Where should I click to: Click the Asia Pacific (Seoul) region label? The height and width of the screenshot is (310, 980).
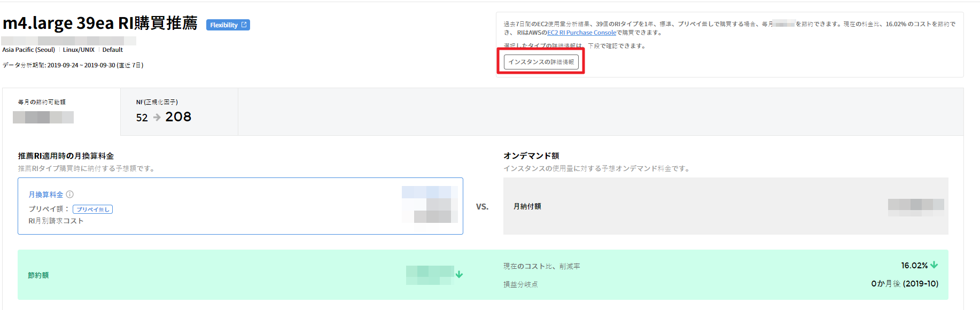pyautogui.click(x=29, y=50)
